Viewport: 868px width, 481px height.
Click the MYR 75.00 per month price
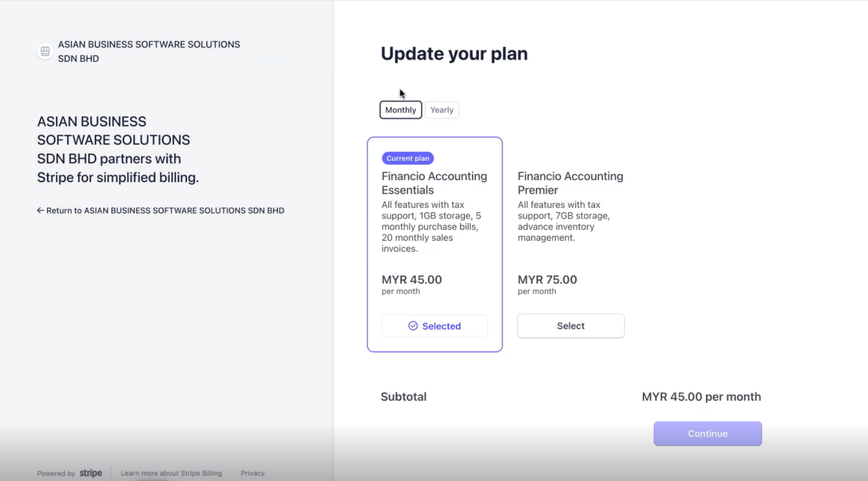click(x=547, y=284)
